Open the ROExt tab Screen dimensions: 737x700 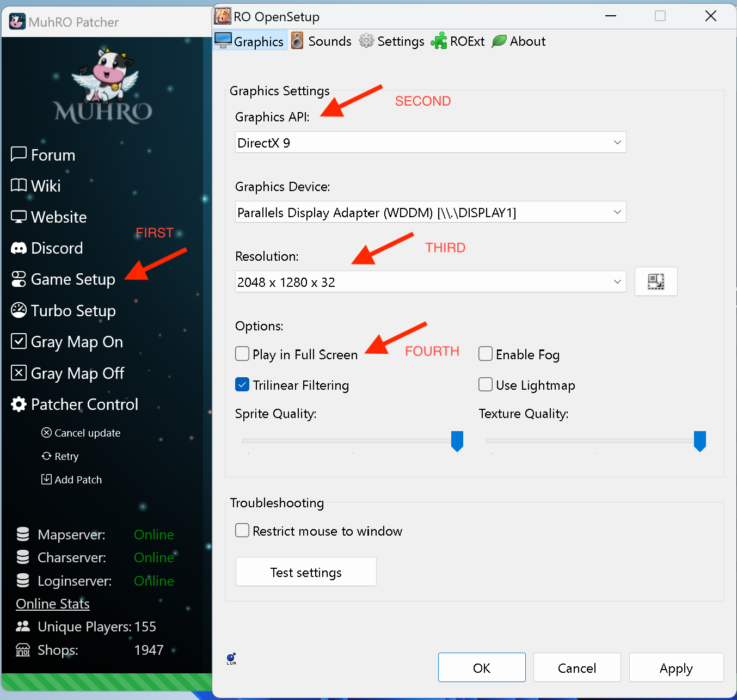[x=458, y=41]
